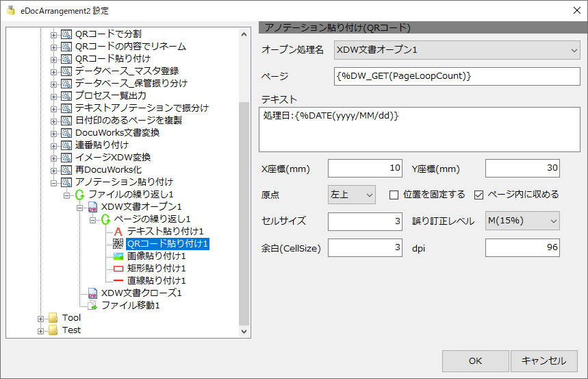Click the green loop icon of ページの繰り返し1

click(105, 219)
